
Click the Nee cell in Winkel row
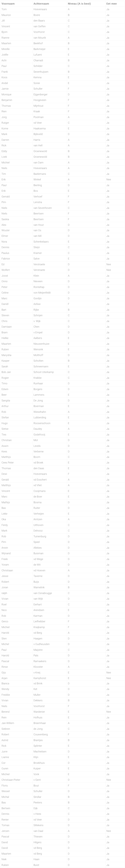[108, 179]
